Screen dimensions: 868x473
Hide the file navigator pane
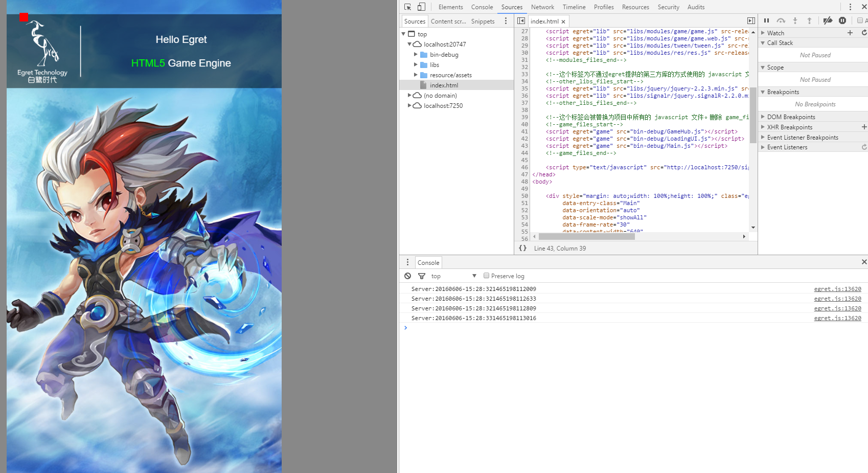coord(521,21)
